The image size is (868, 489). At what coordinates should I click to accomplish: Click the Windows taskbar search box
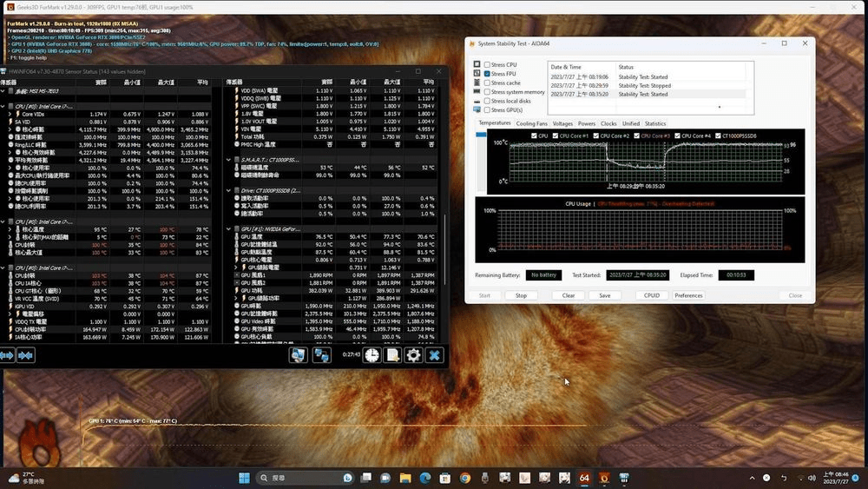pyautogui.click(x=306, y=478)
